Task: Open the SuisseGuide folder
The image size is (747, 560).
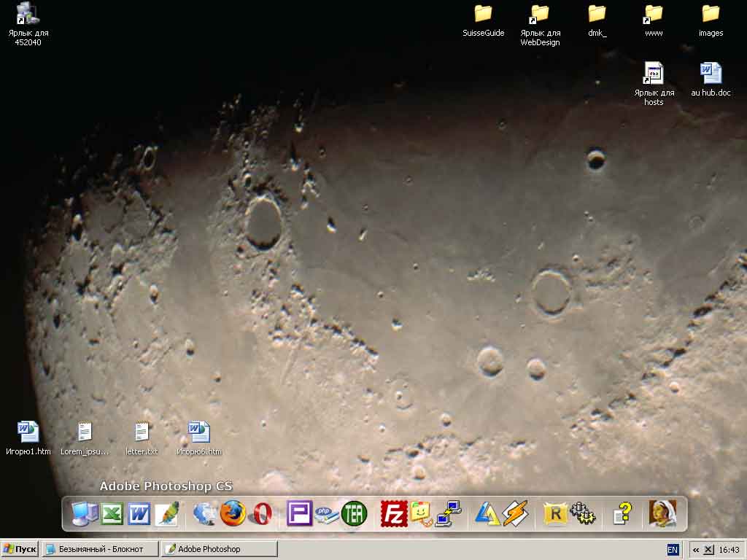Action: click(483, 20)
